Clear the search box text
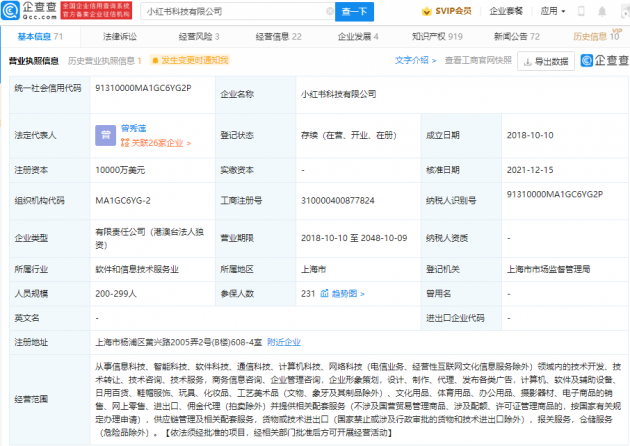This screenshot has width=630, height=446. [x=330, y=11]
